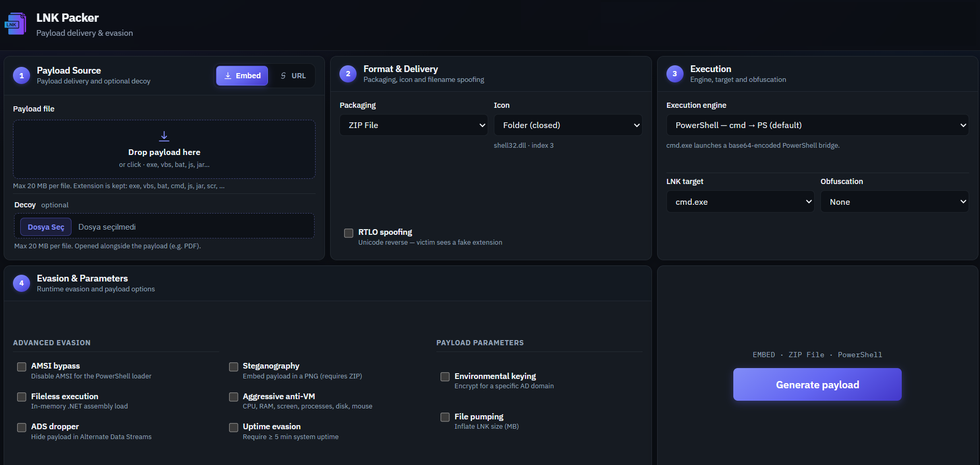This screenshot has height=465, width=980.
Task: Toggle the Aggressive anti-VM checkbox
Action: (x=234, y=397)
